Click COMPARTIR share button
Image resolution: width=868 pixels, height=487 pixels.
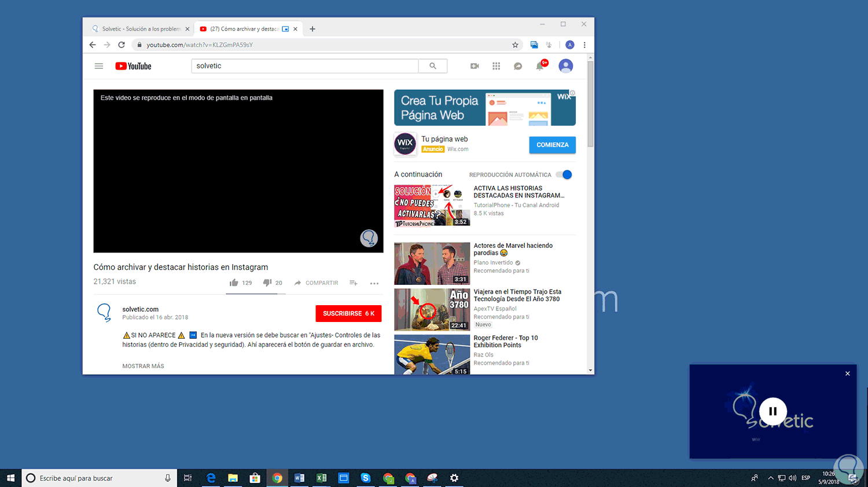pyautogui.click(x=316, y=283)
